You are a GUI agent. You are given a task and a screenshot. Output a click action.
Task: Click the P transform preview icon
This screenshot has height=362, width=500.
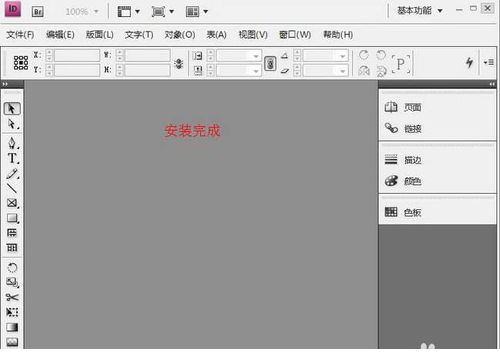point(401,63)
